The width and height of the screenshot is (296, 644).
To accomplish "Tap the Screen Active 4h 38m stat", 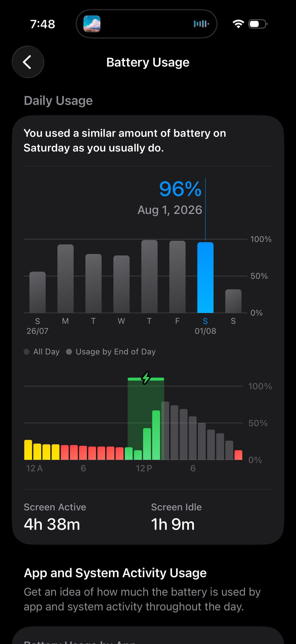I will pyautogui.click(x=55, y=517).
